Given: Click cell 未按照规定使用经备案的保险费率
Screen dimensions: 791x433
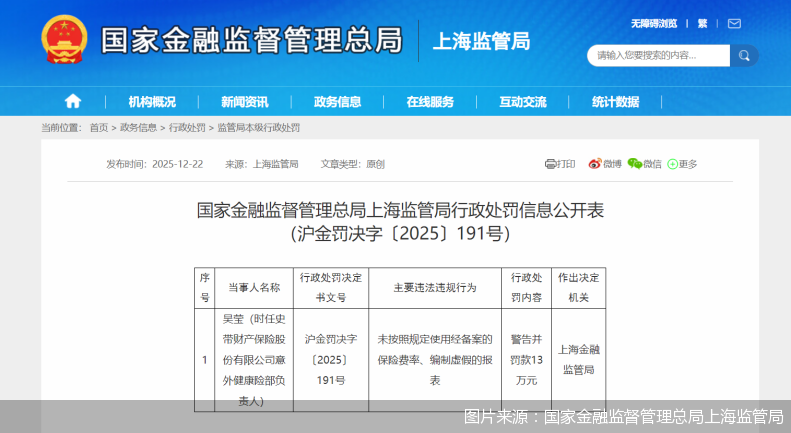Looking at the screenshot, I should pos(435,360).
